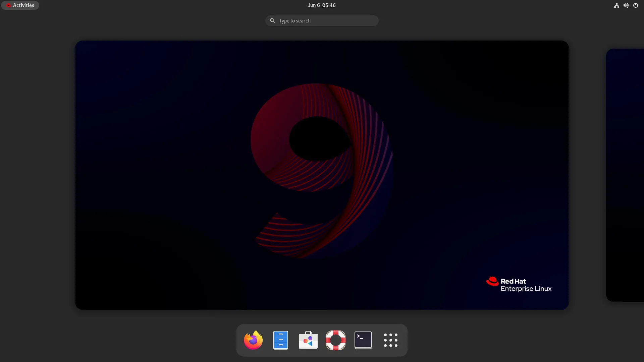
Task: Click the red hat logo beside Activities
Action: click(9, 5)
